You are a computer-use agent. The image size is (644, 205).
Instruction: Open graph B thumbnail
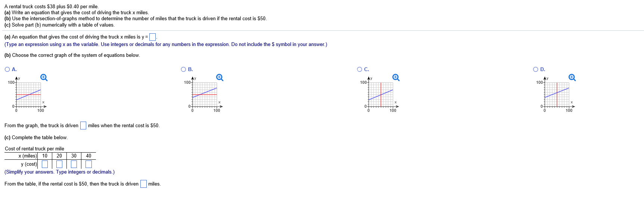point(205,95)
